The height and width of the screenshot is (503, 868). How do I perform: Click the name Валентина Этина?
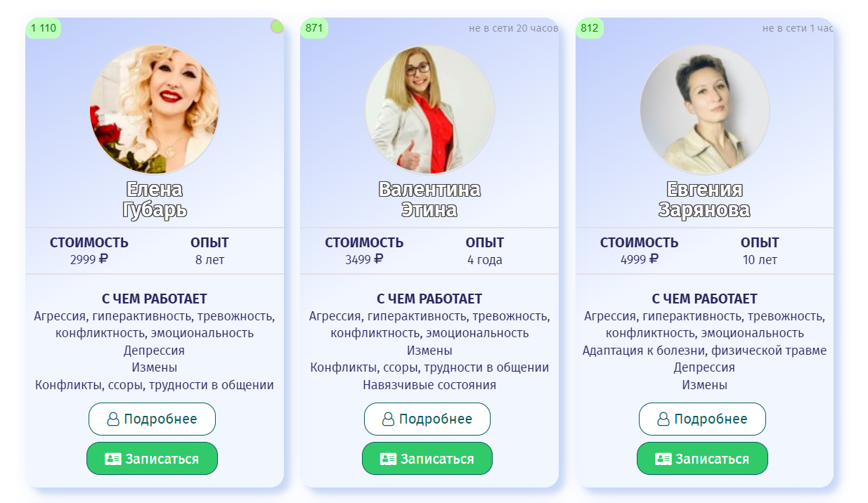coord(429,200)
